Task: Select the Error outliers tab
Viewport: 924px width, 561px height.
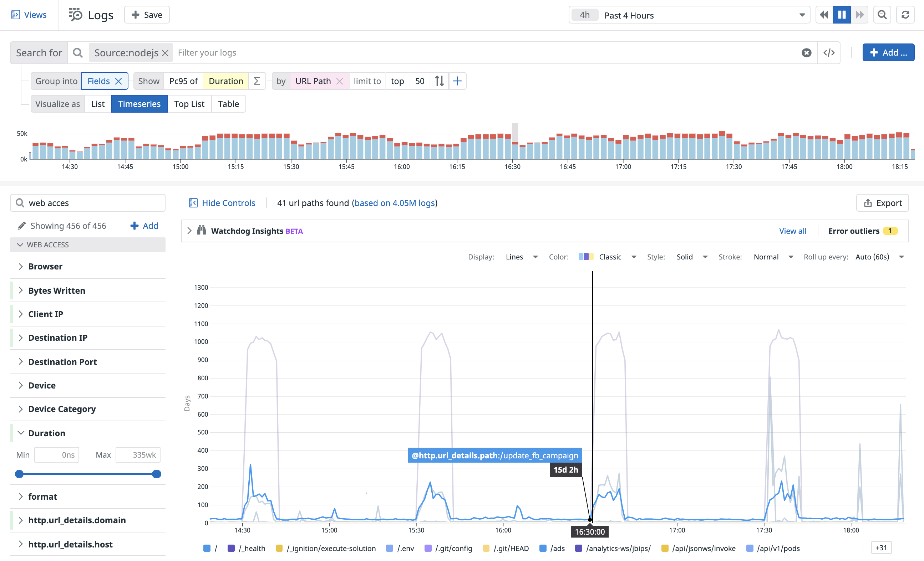Action: (x=855, y=231)
